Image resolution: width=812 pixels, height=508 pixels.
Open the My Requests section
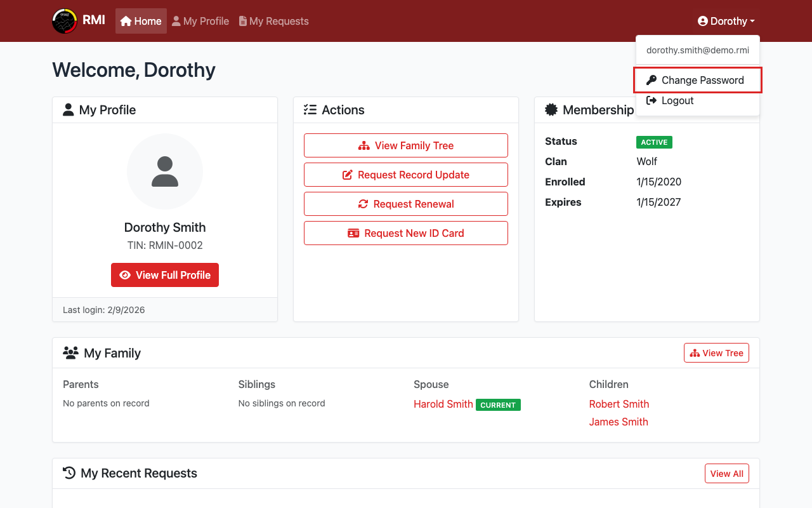273,21
